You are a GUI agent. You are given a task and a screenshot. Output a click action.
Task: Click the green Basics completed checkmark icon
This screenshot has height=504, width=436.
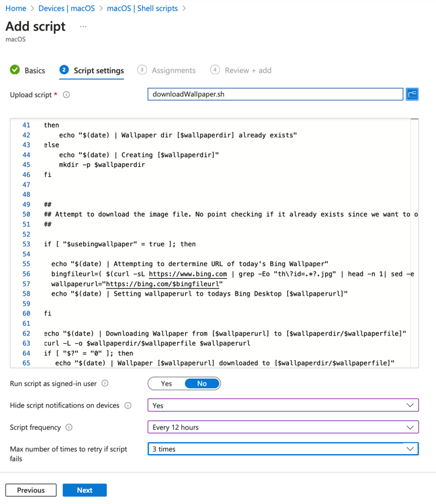pos(15,70)
